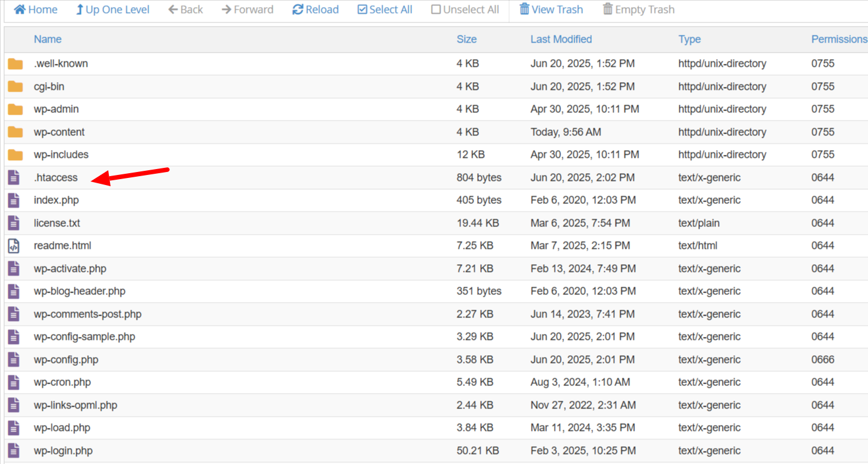Choose Unselect All in the toolbar
The width and height of the screenshot is (868, 464).
coord(465,9)
